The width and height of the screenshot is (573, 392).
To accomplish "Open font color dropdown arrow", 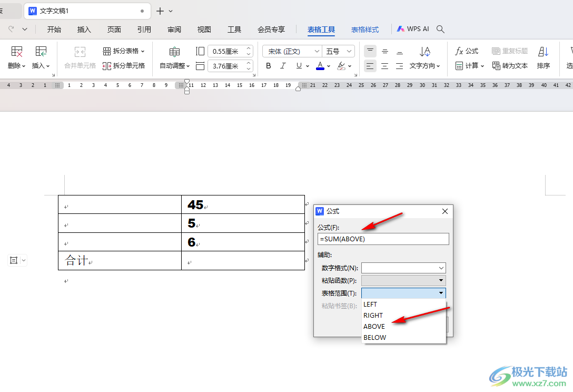I will pyautogui.click(x=329, y=66).
